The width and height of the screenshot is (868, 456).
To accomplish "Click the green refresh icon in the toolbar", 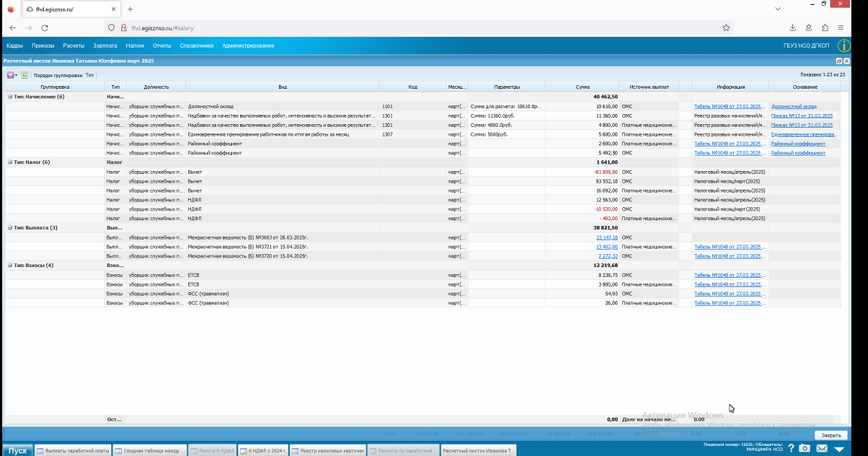I will pos(25,74).
